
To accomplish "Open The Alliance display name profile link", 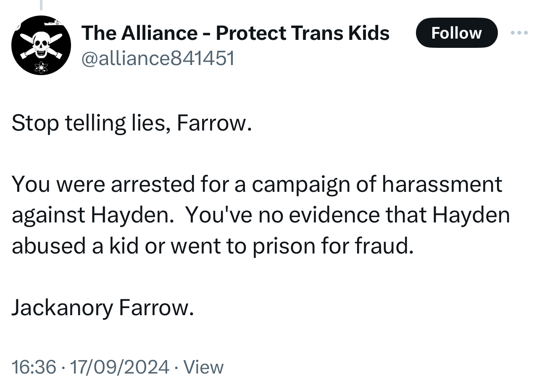I will [x=235, y=33].
